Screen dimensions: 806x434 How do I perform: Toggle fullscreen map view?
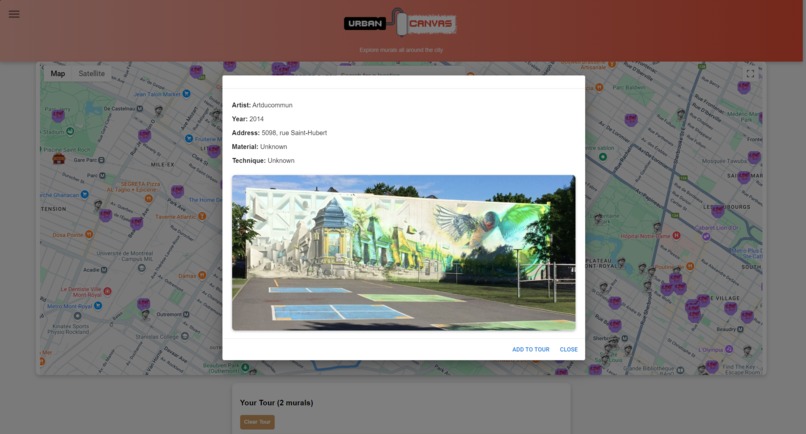[x=750, y=74]
